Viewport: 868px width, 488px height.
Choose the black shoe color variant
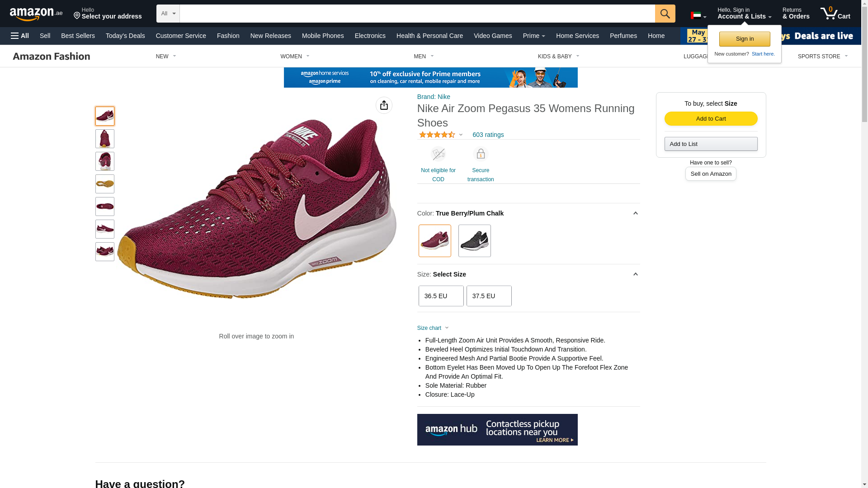pos(474,241)
